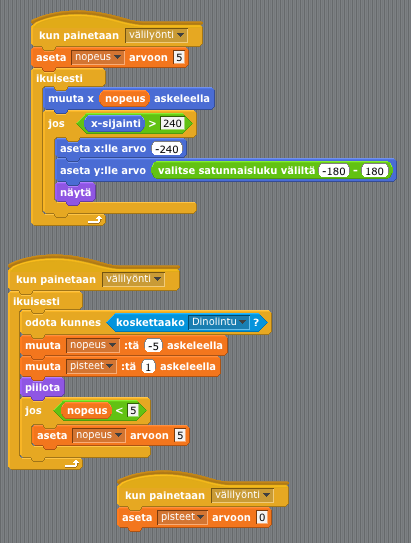The image size is (411, 543).
Task: Open the välilyönti key dropdown in the top script
Action: pos(157,35)
